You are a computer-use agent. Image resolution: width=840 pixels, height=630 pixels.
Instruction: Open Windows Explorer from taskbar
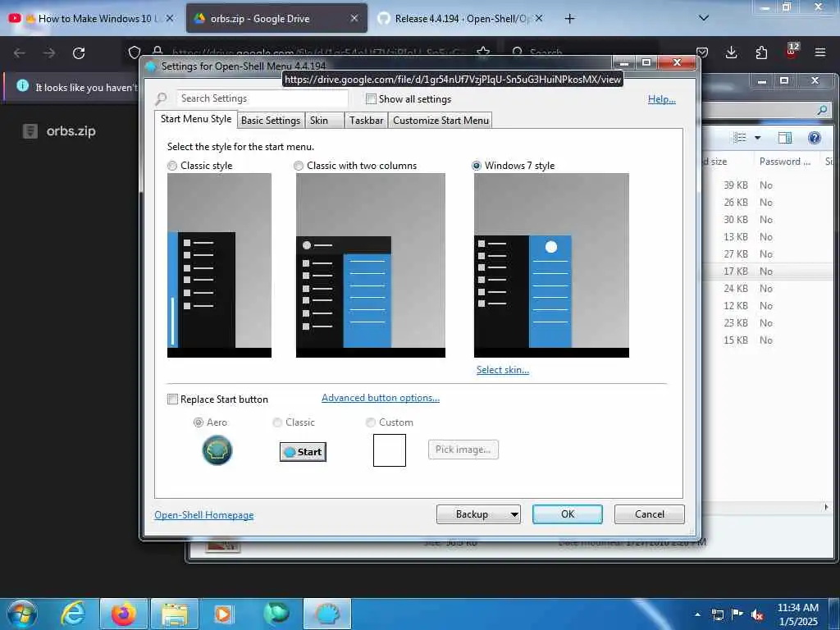tap(176, 614)
